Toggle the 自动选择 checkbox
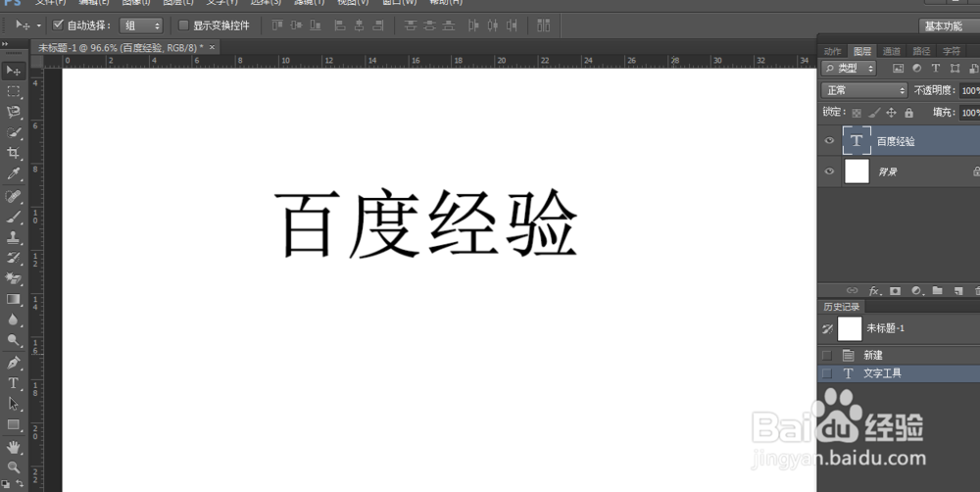Viewport: 980px width, 492px height. [58, 25]
